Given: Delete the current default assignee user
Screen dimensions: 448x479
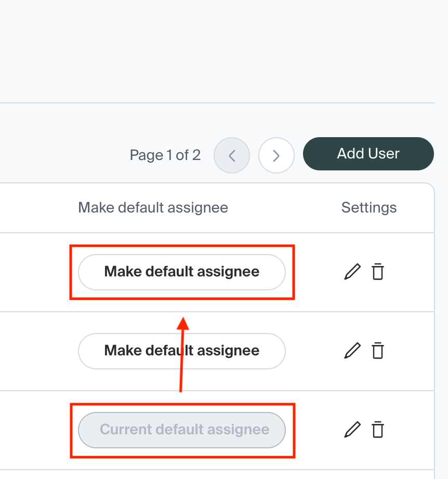Looking at the screenshot, I should click(x=378, y=430).
